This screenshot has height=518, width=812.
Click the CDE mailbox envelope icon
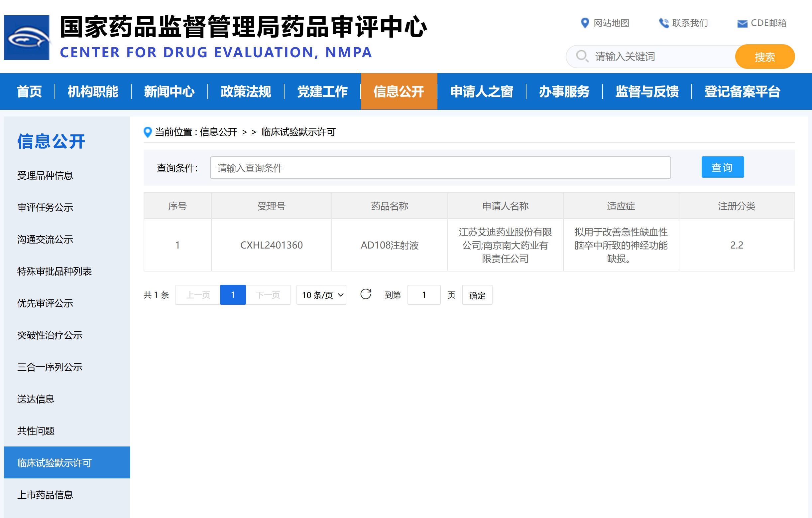(742, 23)
